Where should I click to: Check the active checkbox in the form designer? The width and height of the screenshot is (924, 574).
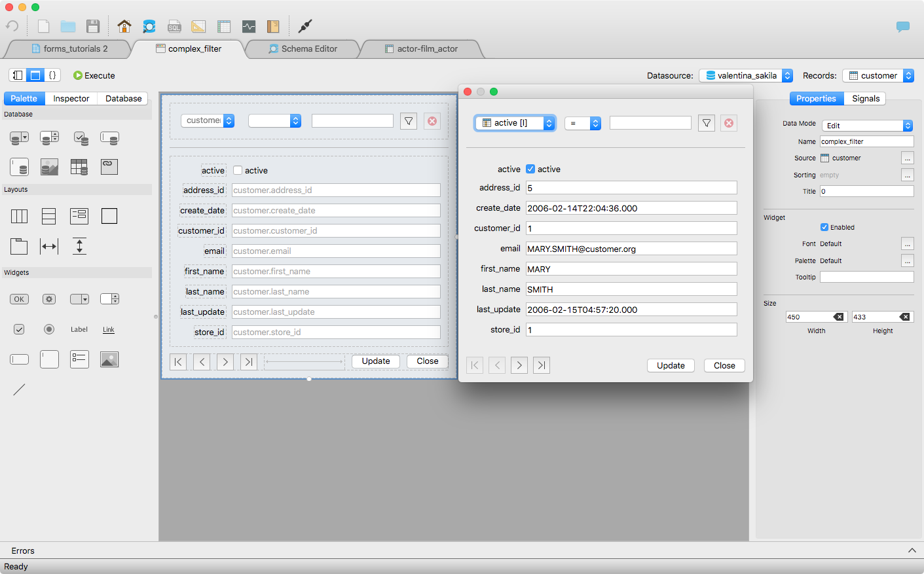click(x=237, y=170)
